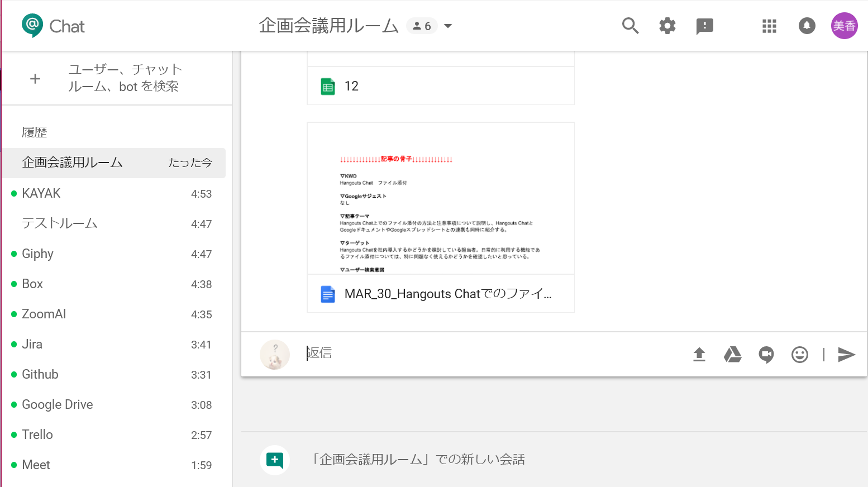Open the テストルーム conversation
The height and width of the screenshot is (487, 868).
tap(60, 223)
